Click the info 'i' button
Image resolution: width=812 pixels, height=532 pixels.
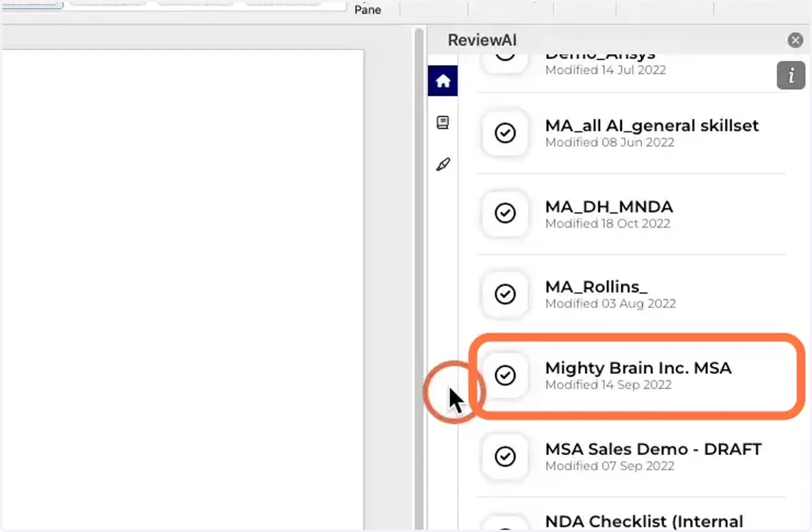click(791, 76)
